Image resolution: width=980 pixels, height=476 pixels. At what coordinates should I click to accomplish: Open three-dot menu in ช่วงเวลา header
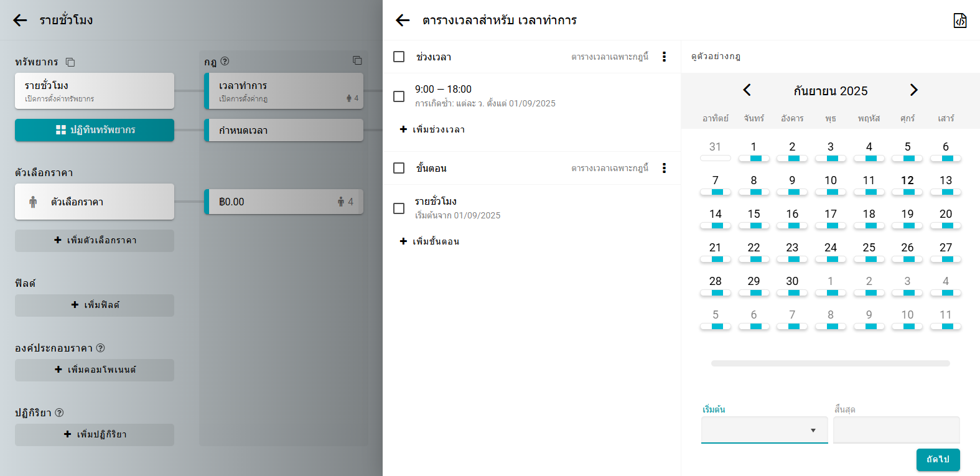coord(664,57)
